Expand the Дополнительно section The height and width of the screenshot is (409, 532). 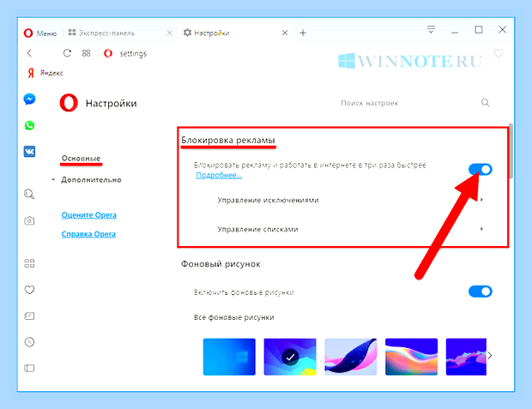(x=91, y=180)
